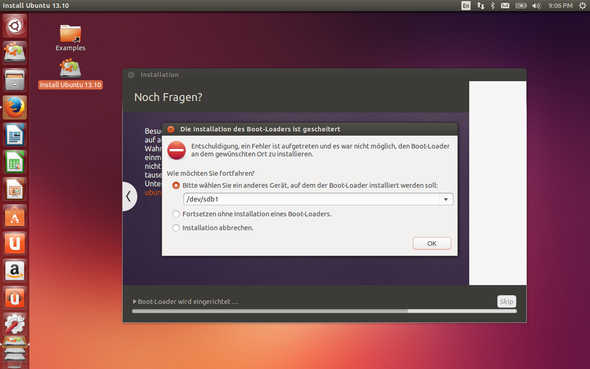Open the /dev/sdb1 device dropdown arrow

click(446, 199)
